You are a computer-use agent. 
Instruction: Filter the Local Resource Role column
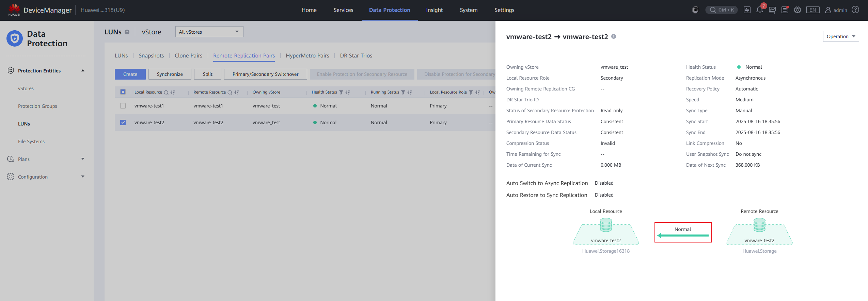tap(471, 92)
